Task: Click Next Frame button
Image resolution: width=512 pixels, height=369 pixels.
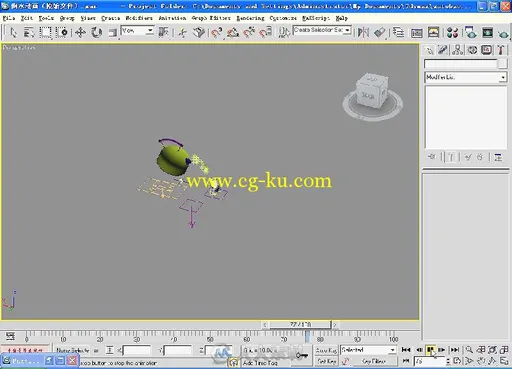Action: (442, 350)
